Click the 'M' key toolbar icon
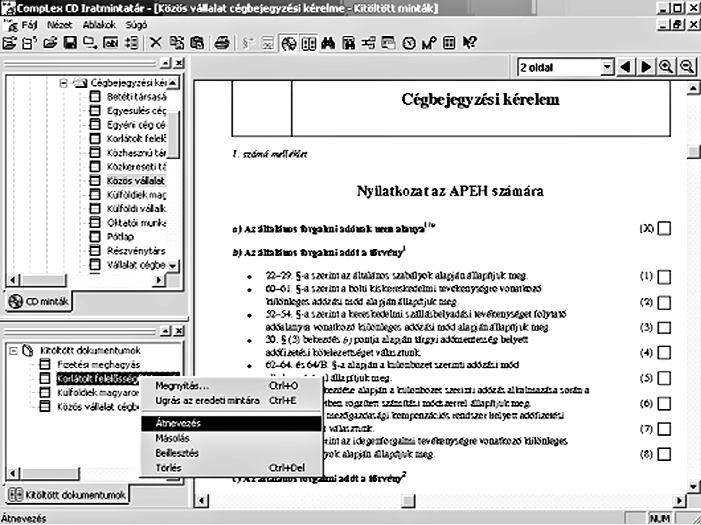 (429, 43)
